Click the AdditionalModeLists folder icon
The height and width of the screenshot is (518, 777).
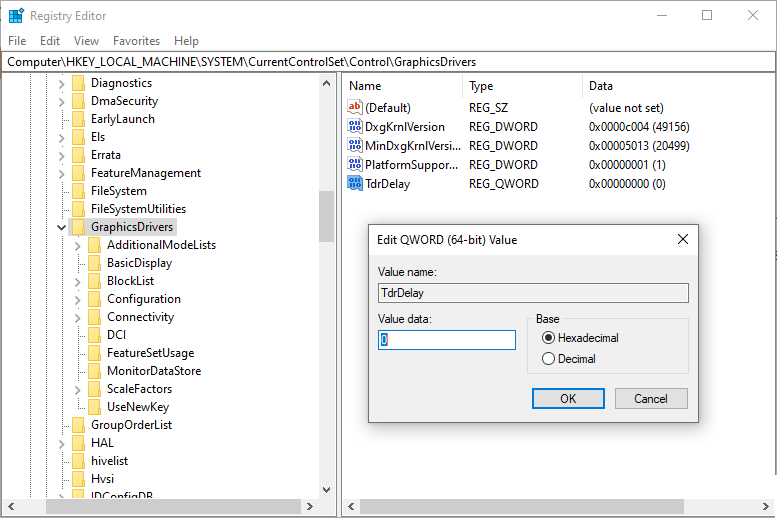click(x=94, y=245)
